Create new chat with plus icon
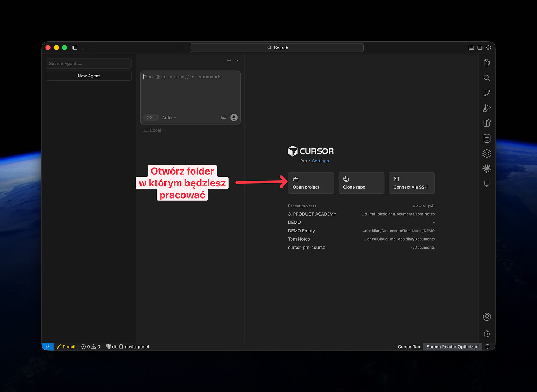Viewport: 537px width, 392px height. click(229, 60)
